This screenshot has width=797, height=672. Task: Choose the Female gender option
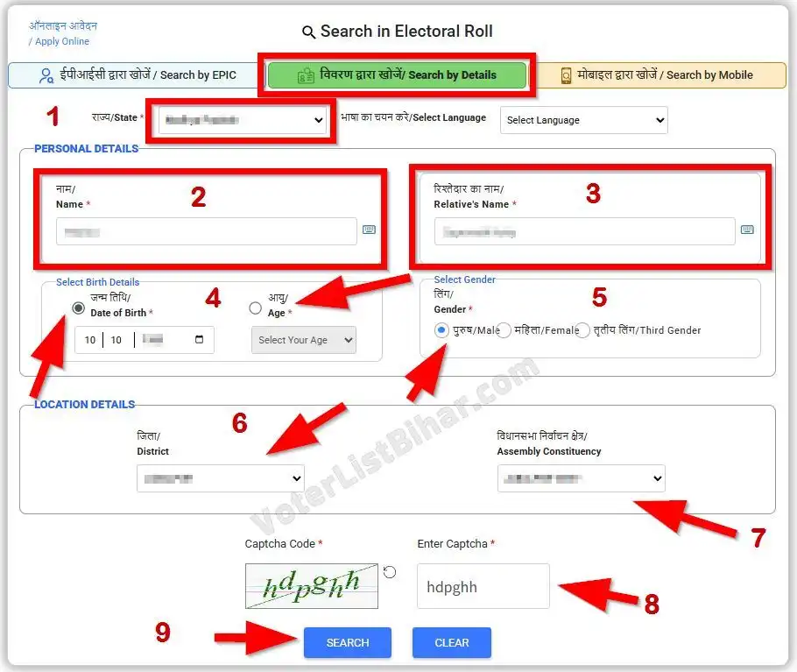(x=502, y=330)
